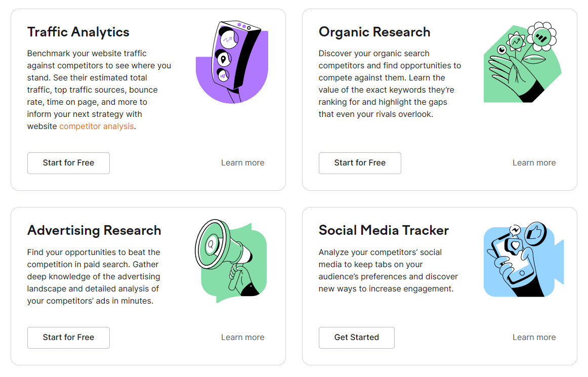This screenshot has height=377, width=588.
Task: Open Learn more in Advertising Research card
Action: (x=242, y=338)
